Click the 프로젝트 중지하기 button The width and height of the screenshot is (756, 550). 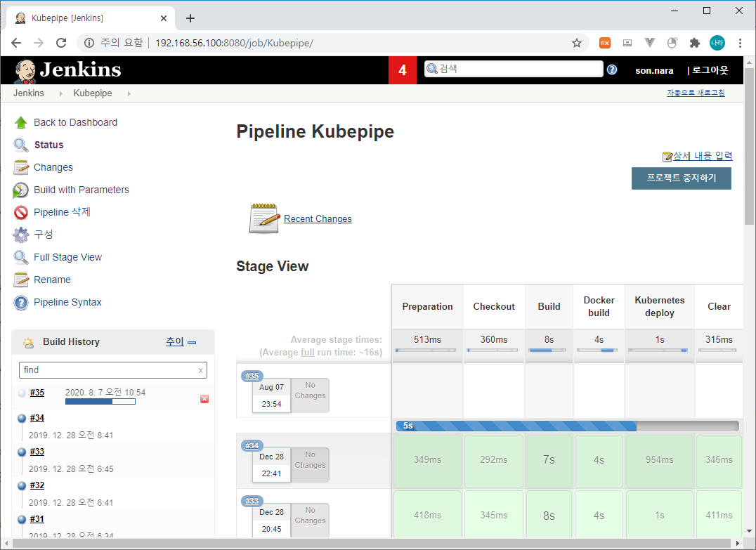(x=682, y=178)
